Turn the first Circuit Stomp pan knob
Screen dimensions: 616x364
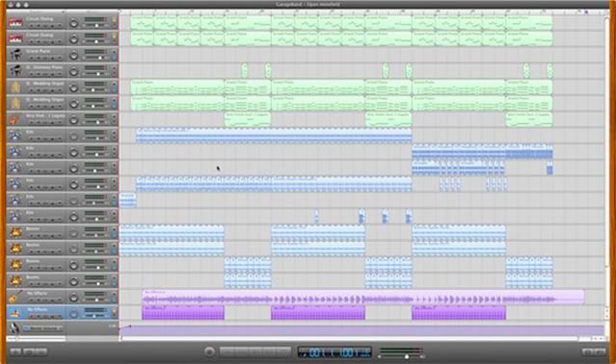(74, 23)
